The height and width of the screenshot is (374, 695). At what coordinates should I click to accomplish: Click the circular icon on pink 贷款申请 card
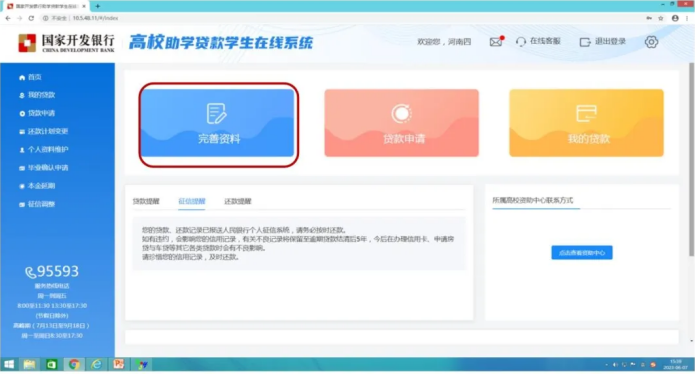(402, 113)
